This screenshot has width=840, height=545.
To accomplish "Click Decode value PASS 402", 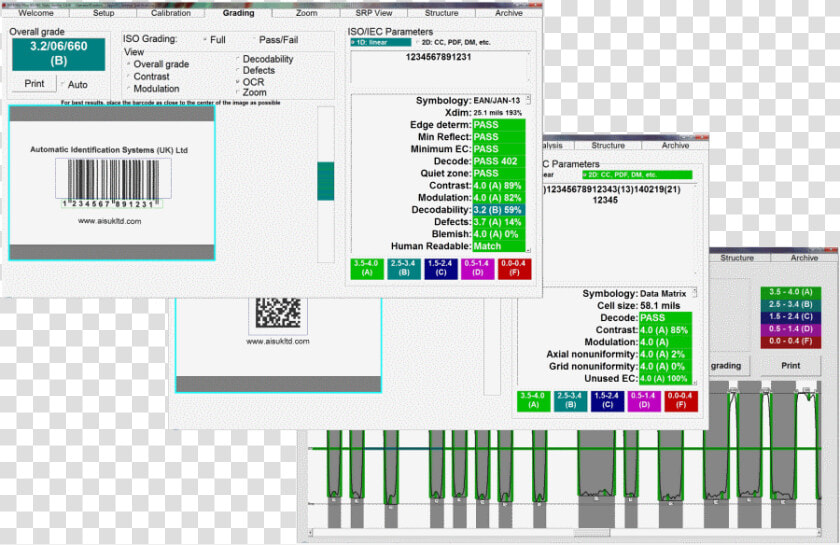I will (x=499, y=161).
